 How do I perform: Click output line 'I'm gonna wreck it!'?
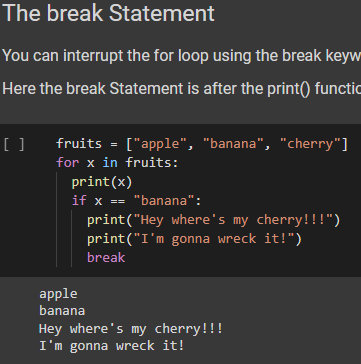tap(112, 346)
